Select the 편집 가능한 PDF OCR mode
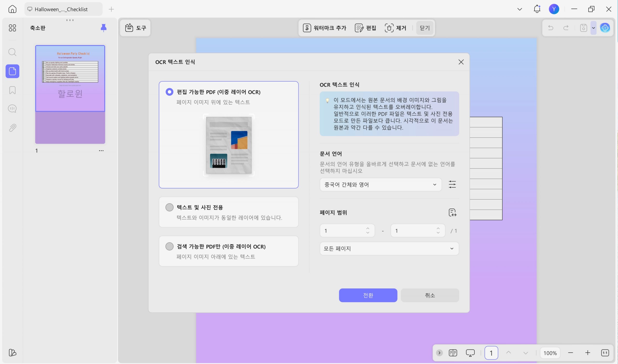Screen dimensions: 618x364 (169, 92)
